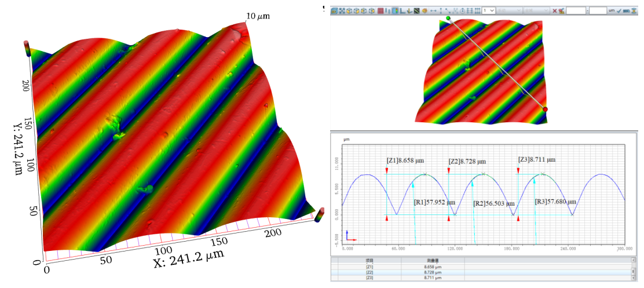The height and width of the screenshot is (288, 644).
Task: Click the 3D view icon in the toolbar
Action: pos(334,10)
